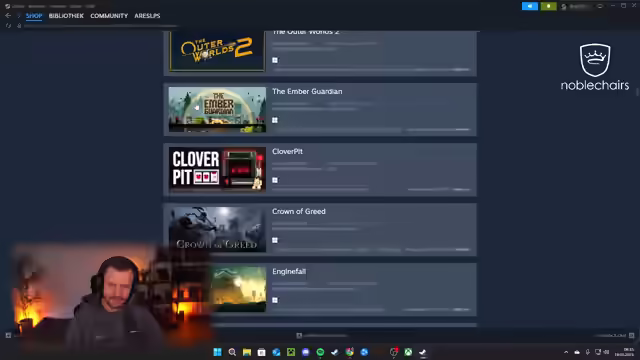Click the page scrollbar thumb on right edge

(x=637, y=91)
